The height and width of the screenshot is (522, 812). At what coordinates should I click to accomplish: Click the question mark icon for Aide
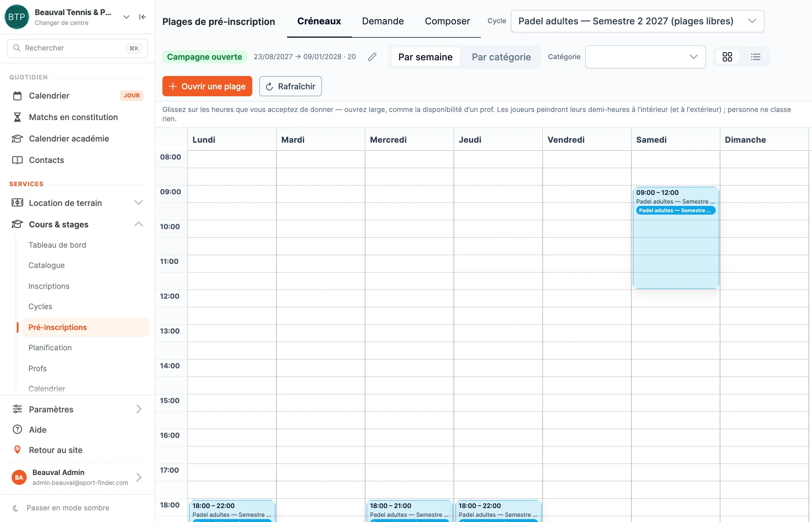pyautogui.click(x=17, y=429)
